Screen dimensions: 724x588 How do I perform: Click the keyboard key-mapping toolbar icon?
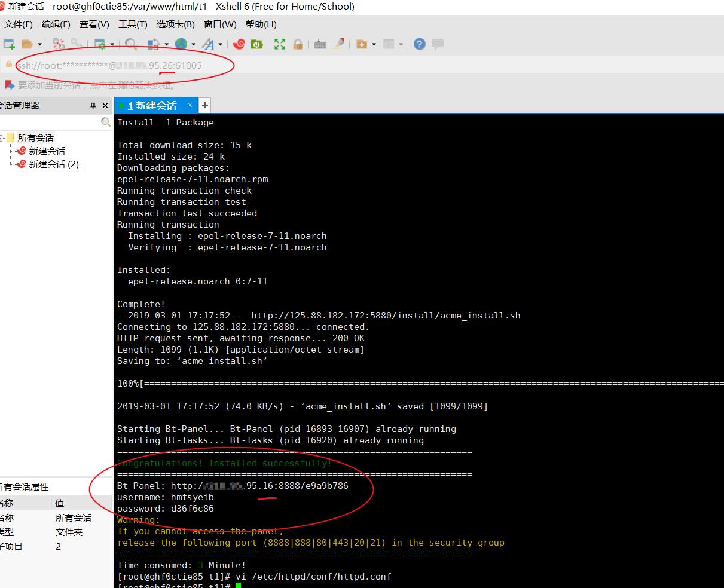320,44
